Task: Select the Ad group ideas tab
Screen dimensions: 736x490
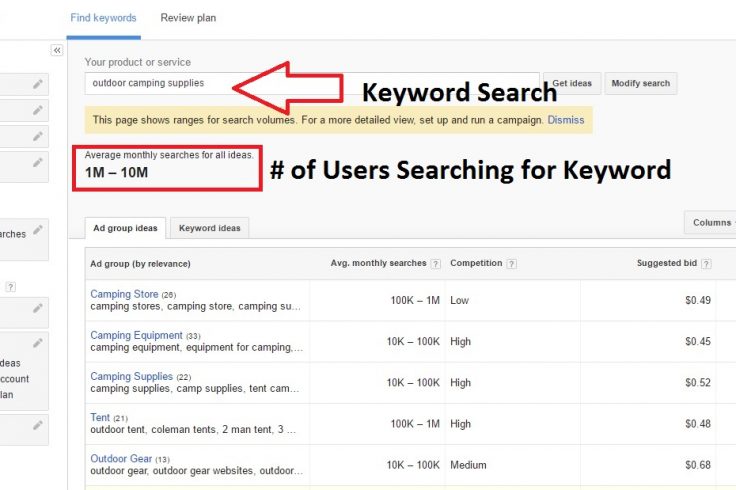Action: [x=125, y=228]
